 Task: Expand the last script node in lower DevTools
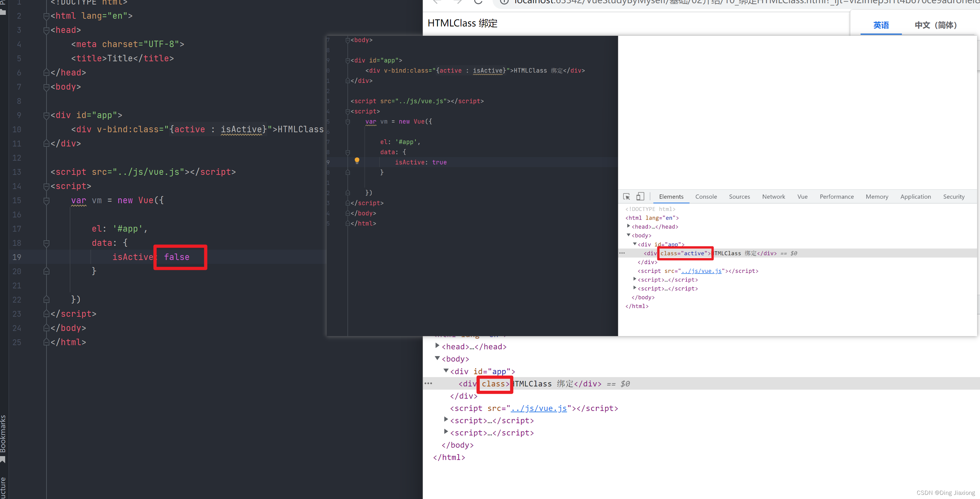coord(446,432)
